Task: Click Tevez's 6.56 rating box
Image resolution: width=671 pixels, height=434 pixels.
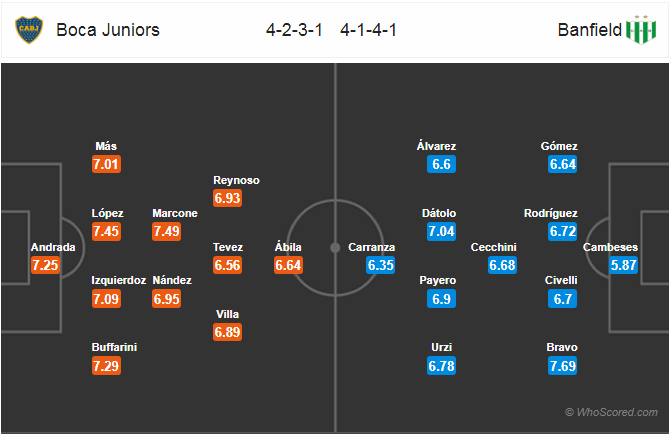Action: (x=227, y=265)
